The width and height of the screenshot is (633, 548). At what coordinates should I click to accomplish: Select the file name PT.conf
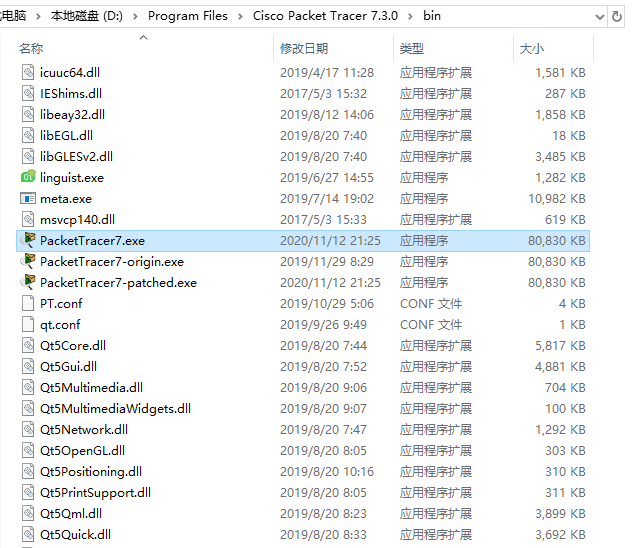click(61, 304)
